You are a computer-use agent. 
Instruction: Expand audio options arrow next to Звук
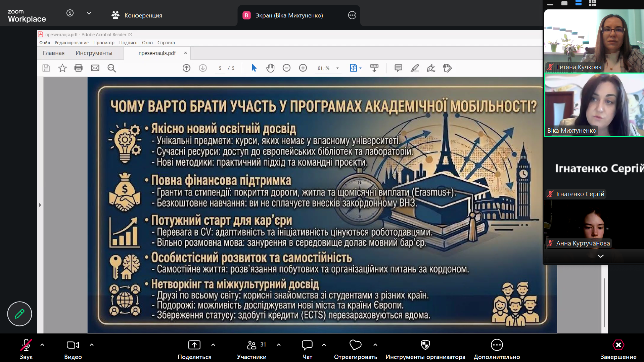coord(42,345)
